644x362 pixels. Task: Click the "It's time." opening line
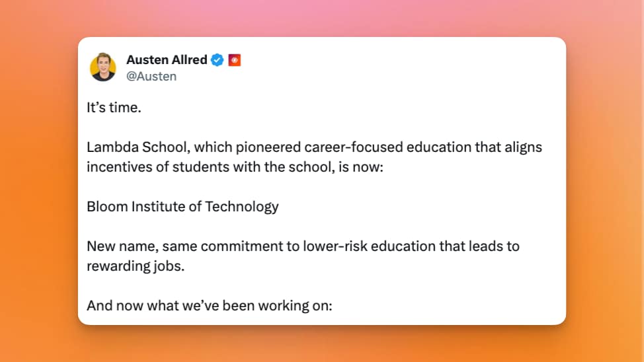point(114,108)
